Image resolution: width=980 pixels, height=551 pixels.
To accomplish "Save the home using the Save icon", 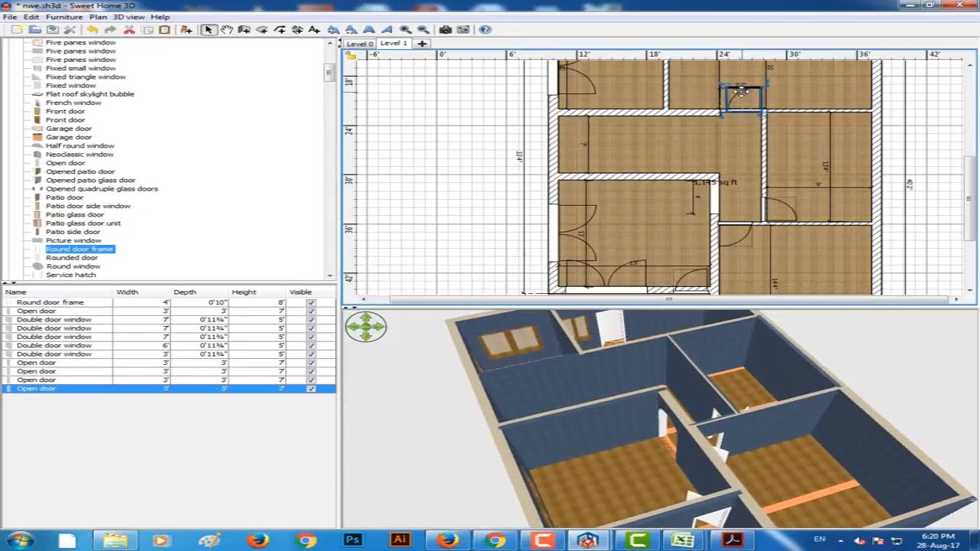I will (x=52, y=30).
